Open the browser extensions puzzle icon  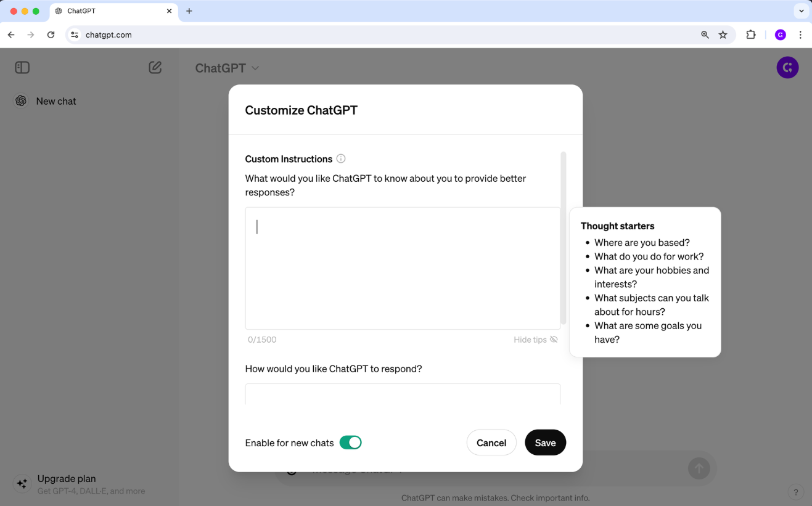click(750, 35)
